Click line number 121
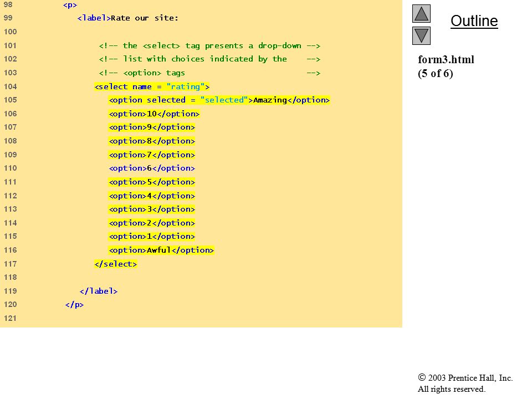The image size is (532, 399). coord(10,318)
